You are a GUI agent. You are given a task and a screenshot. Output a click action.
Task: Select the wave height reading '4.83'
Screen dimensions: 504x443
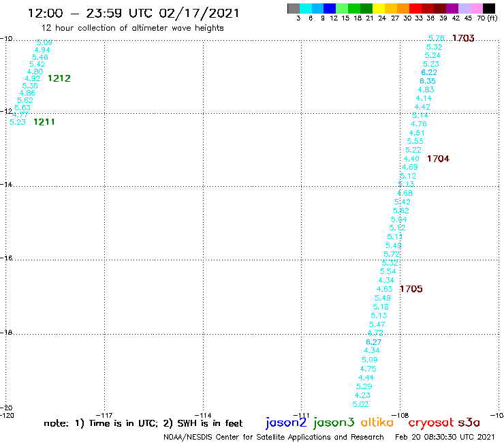[x=426, y=90]
